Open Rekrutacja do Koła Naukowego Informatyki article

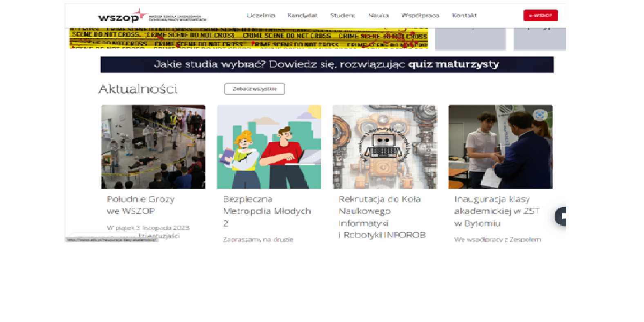(x=382, y=217)
